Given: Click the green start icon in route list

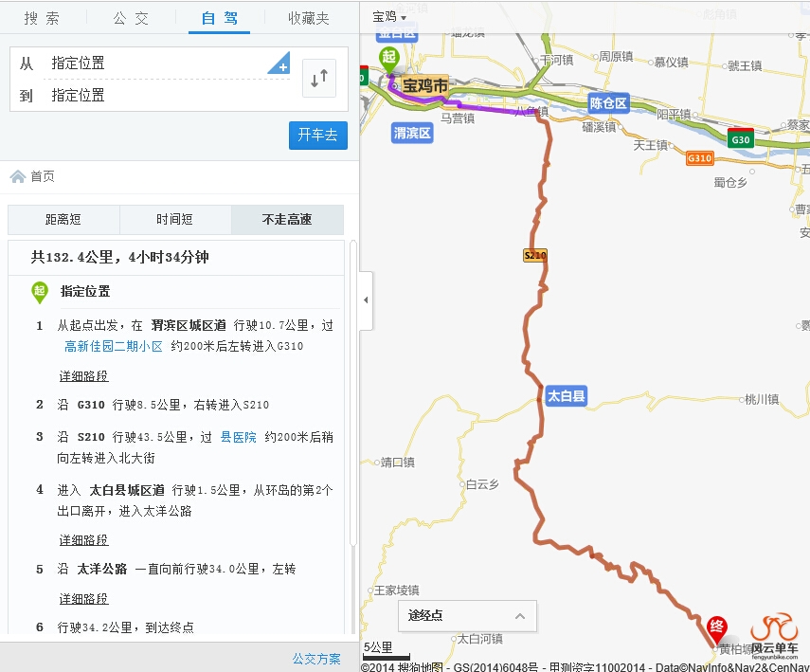Looking at the screenshot, I should [40, 292].
